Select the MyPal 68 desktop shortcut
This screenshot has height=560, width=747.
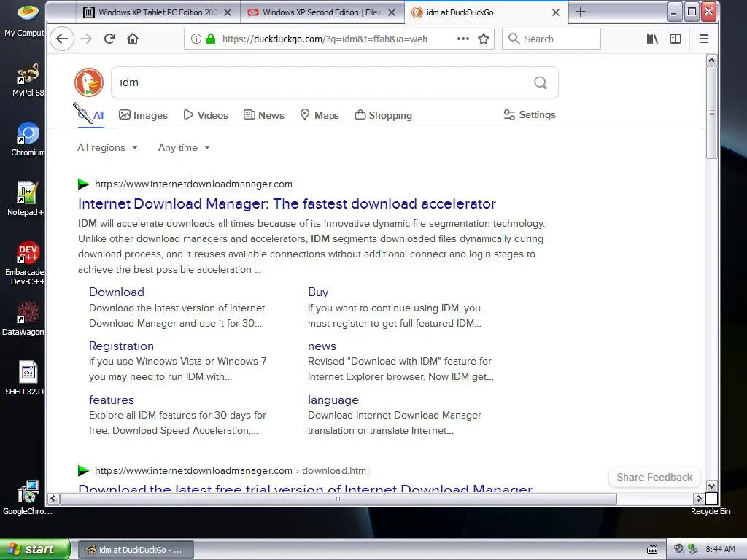pos(28,80)
